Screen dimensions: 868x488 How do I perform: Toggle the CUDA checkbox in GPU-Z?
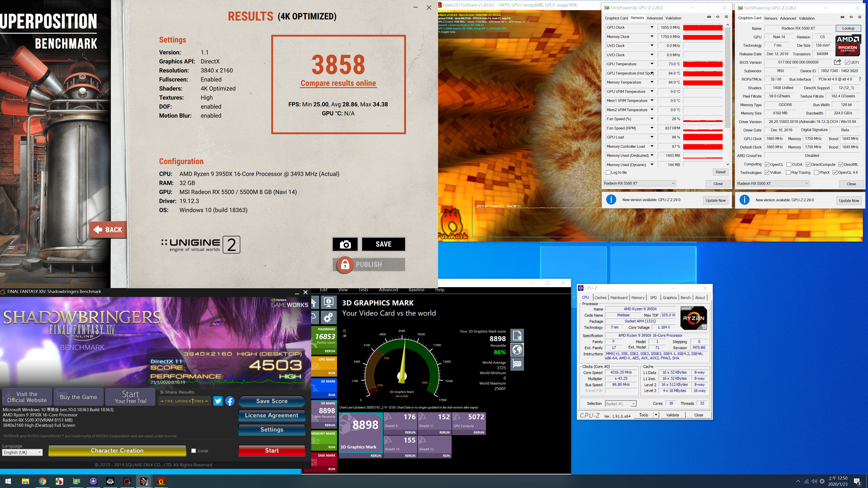coord(789,164)
